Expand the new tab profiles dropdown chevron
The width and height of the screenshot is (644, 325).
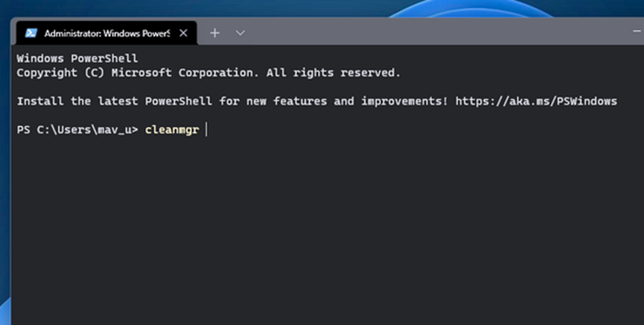240,34
